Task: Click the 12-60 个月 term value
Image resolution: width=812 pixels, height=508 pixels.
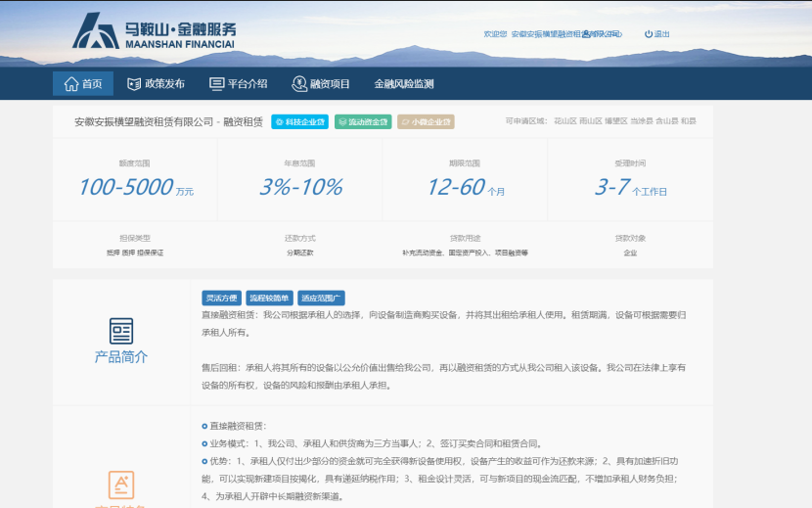Action: [x=466, y=187]
